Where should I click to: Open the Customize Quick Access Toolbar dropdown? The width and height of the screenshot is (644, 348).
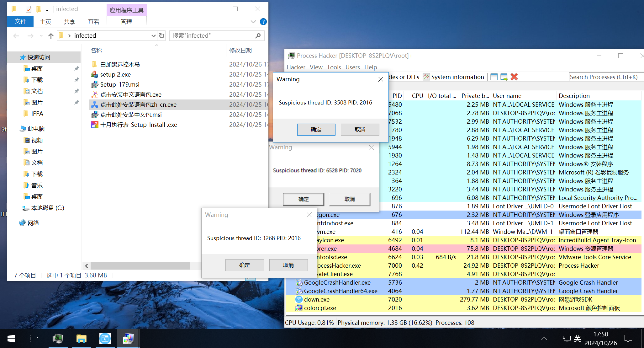47,10
